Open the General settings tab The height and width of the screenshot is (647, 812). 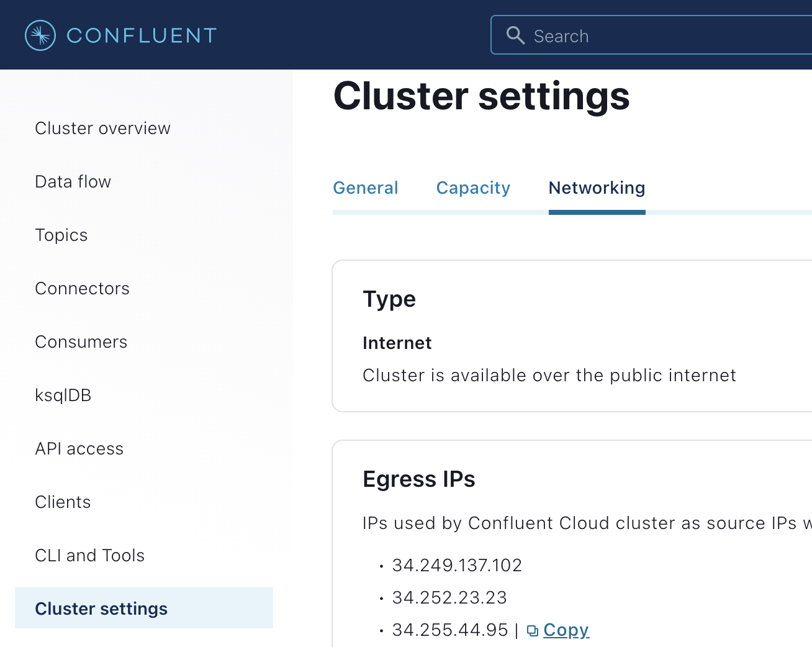(366, 188)
